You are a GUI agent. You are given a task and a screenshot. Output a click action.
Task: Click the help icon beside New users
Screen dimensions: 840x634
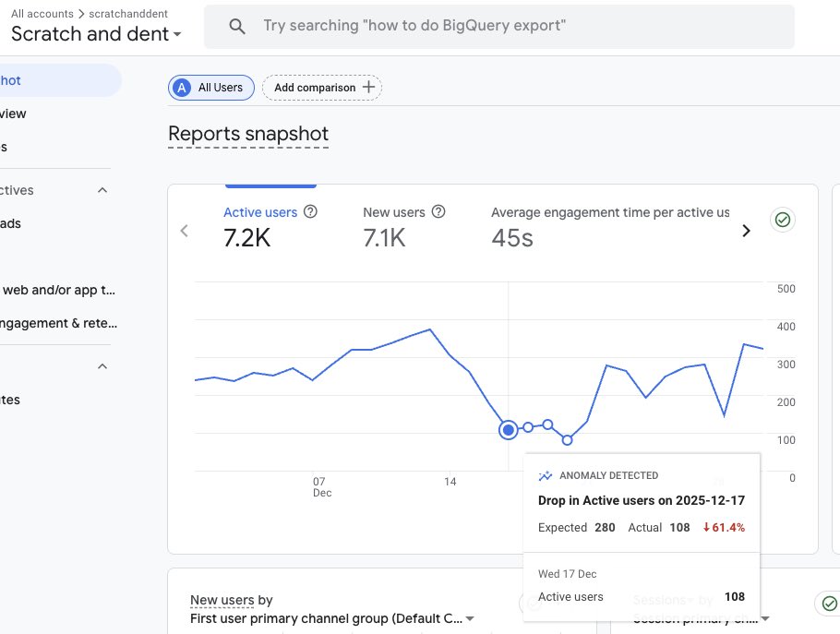click(x=438, y=211)
